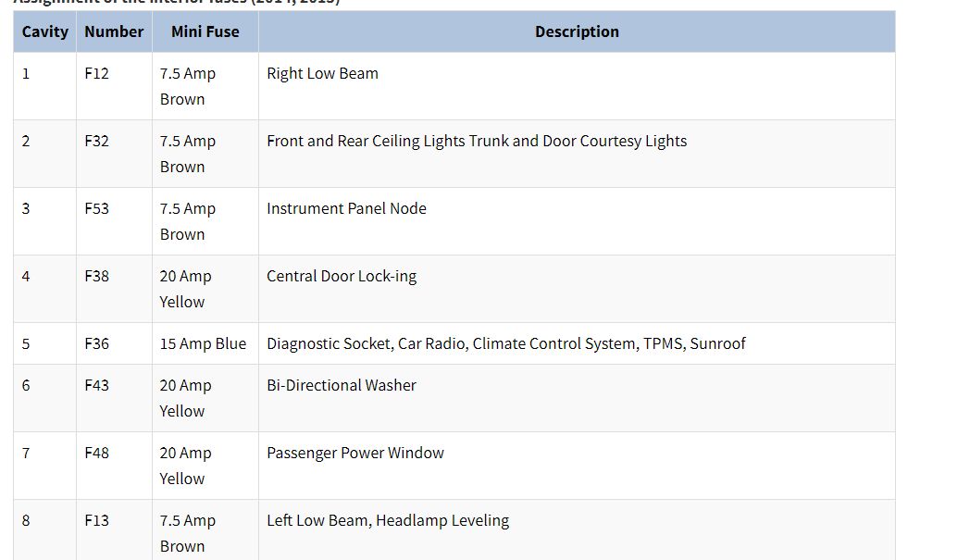Click the Number column header
The width and height of the screenshot is (970, 560).
[x=114, y=31]
